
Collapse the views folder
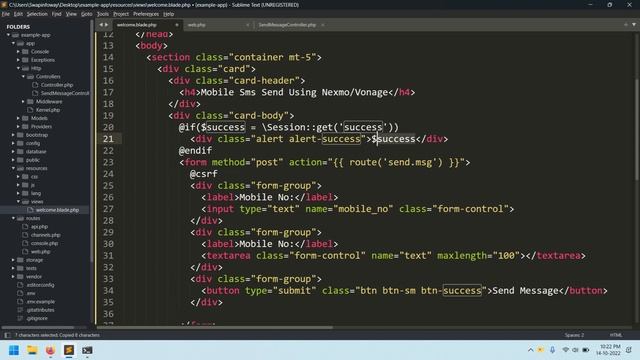pyautogui.click(x=18, y=202)
